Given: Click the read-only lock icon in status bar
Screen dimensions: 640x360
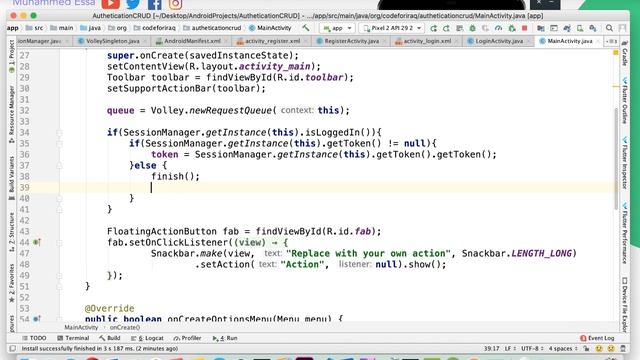Looking at the screenshot, I should click(586, 349).
